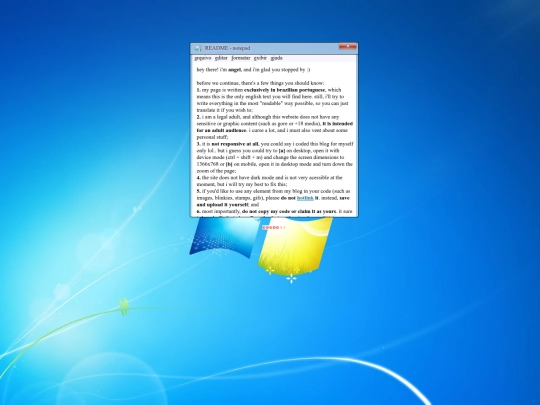Click "and upload it yourself" bold text

222,205
